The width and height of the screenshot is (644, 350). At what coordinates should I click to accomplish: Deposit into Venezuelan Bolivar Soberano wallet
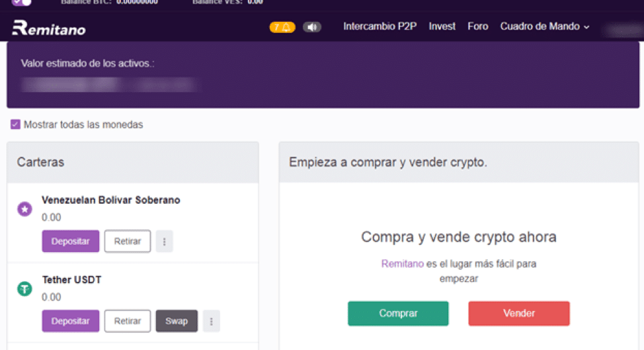[x=71, y=241]
